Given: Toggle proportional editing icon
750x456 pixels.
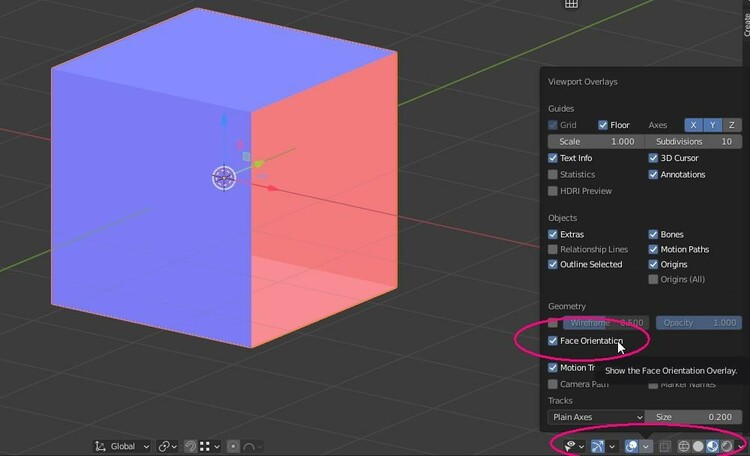Looking at the screenshot, I should (x=233, y=446).
